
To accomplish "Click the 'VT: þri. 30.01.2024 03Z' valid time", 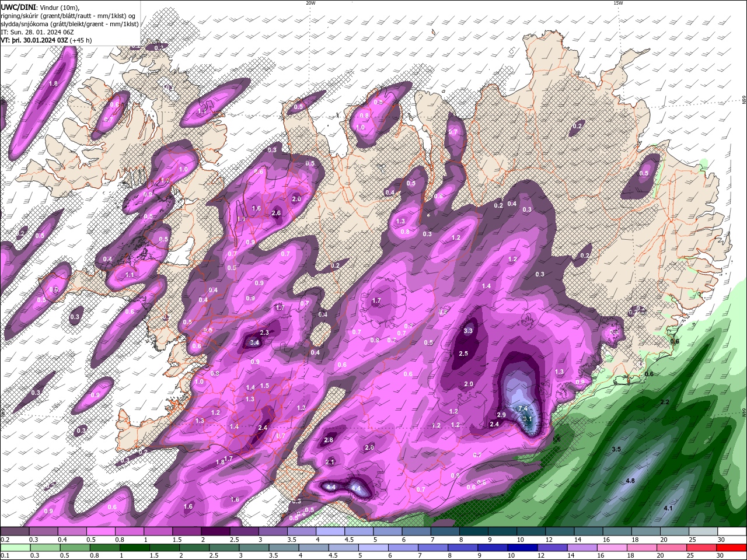I will (34, 40).
